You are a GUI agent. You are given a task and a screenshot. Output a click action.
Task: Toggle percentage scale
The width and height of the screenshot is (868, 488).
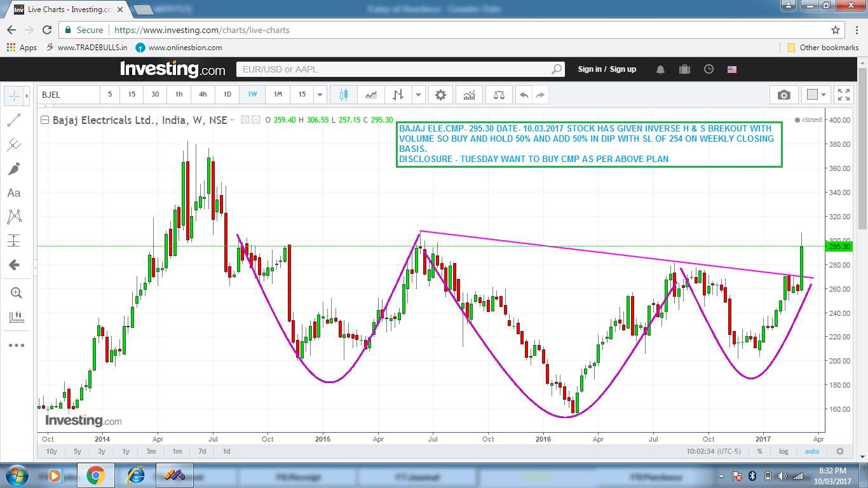(x=759, y=451)
